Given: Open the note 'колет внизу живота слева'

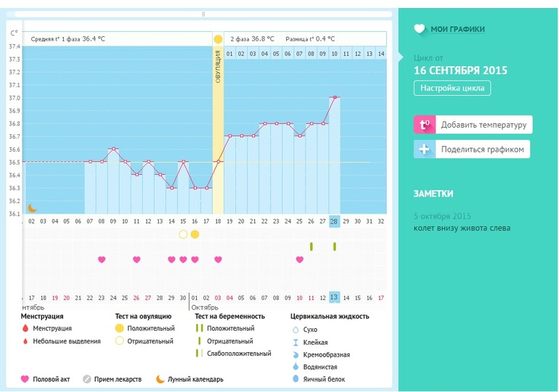Looking at the screenshot, I should point(462,228).
